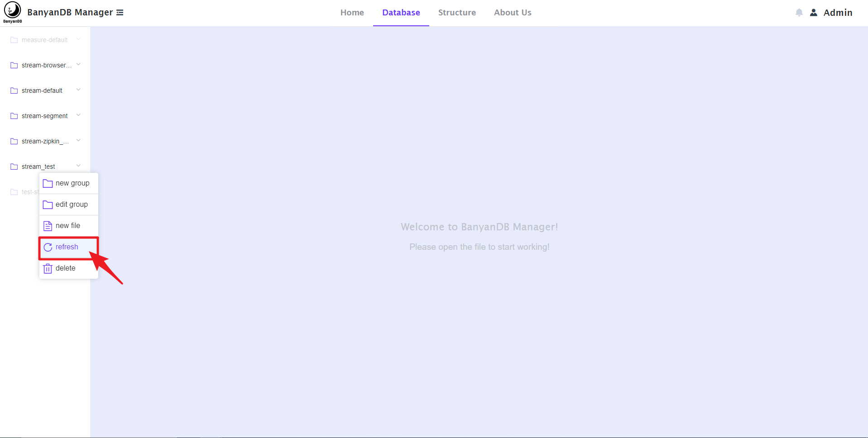Screen dimensions: 868x438
Task: Open the About Us tab
Action: [x=513, y=13]
